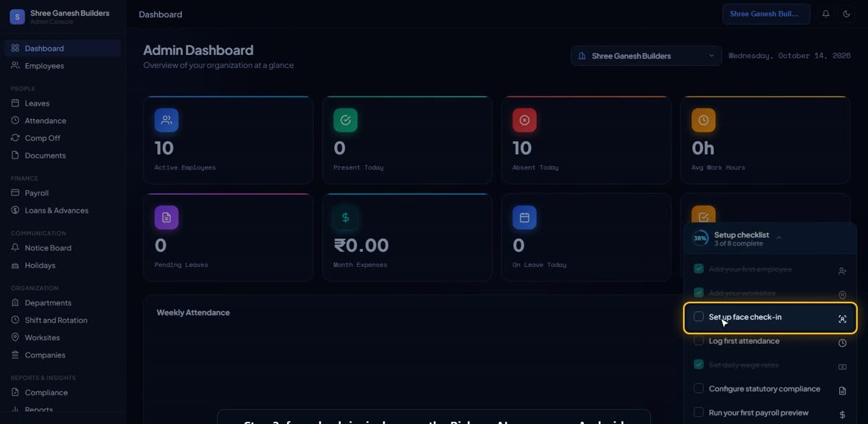Click the Employees people icon in sidebar

(15, 66)
